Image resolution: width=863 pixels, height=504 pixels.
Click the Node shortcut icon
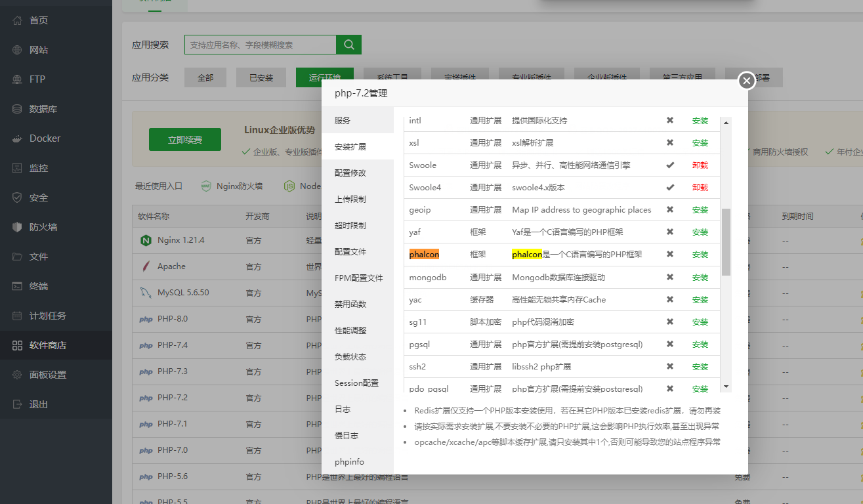[x=289, y=186]
